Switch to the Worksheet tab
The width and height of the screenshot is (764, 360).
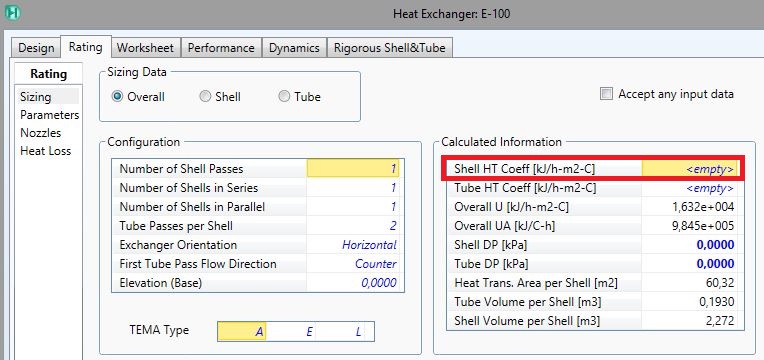(x=146, y=48)
